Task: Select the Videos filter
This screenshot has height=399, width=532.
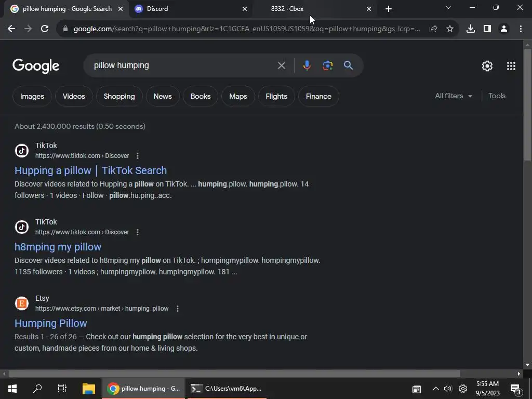Action: click(x=74, y=96)
